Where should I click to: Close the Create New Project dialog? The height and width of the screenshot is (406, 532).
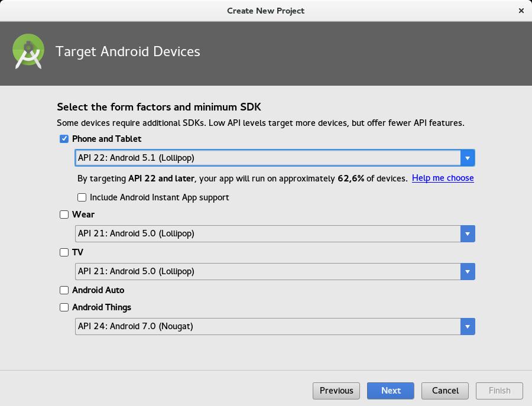tap(521, 11)
